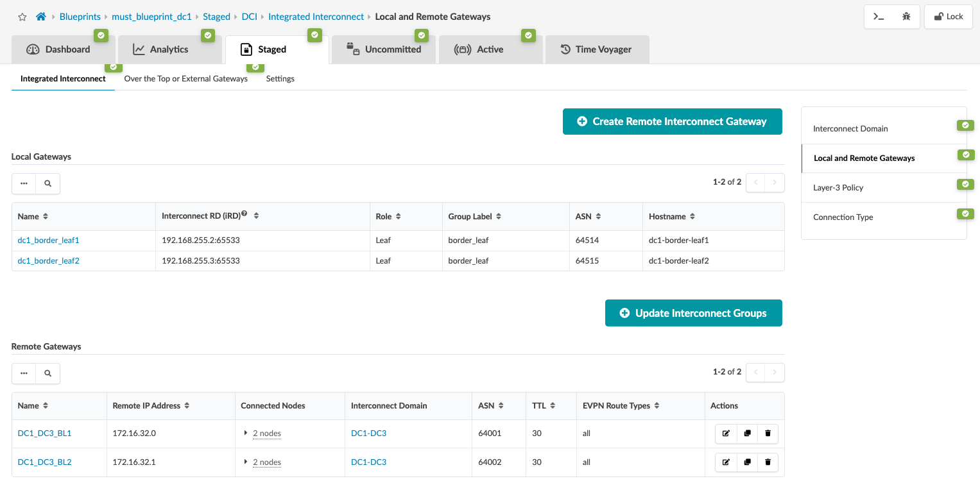Sort Remote Gateways by Remote IP Address
The height and width of the screenshot is (481, 980).
[x=187, y=406]
